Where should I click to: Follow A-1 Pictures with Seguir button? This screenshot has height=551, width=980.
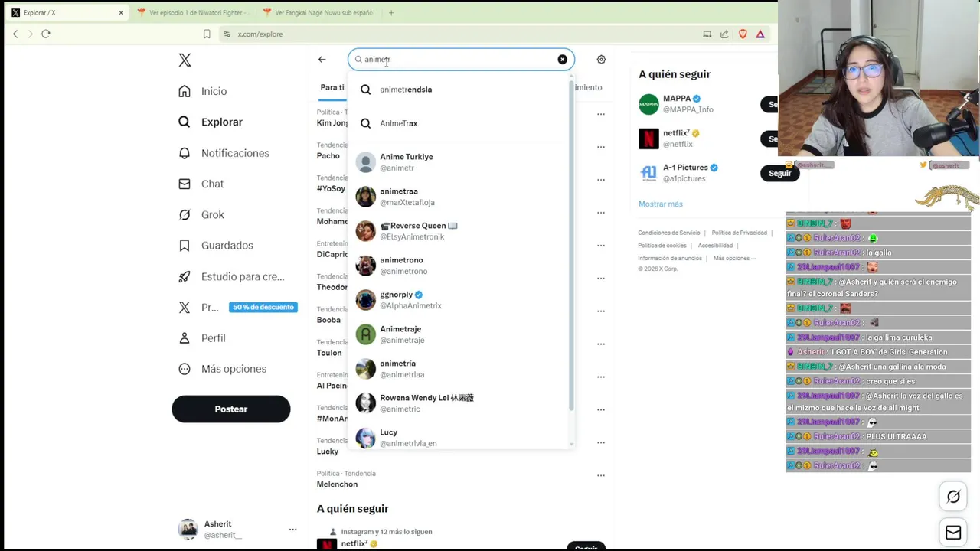click(780, 173)
